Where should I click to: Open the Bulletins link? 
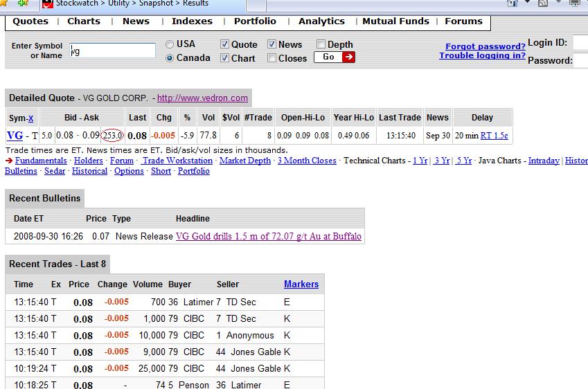[x=21, y=171]
